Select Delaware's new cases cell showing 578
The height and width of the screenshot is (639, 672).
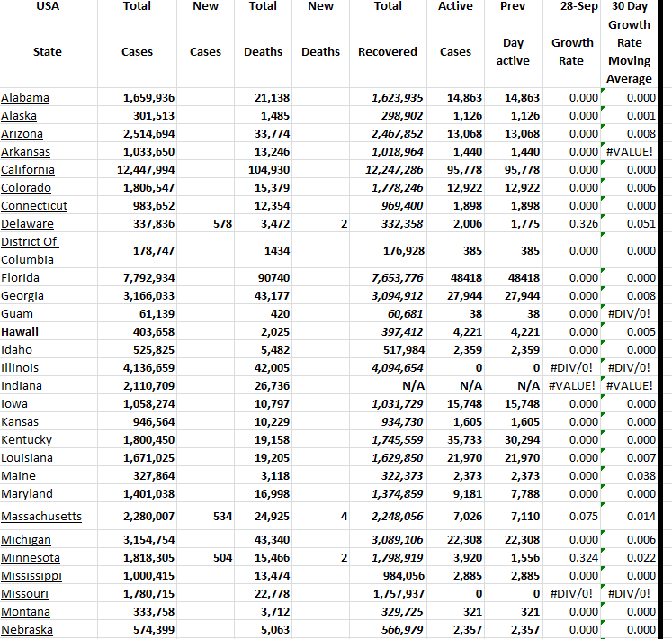(219, 223)
